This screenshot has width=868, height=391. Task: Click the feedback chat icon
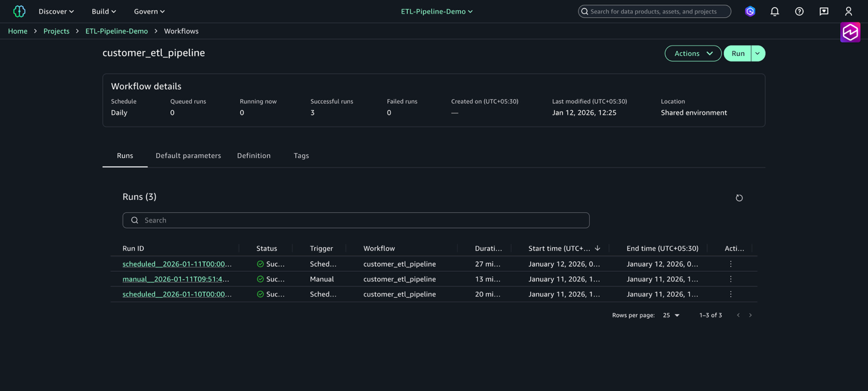click(x=824, y=12)
